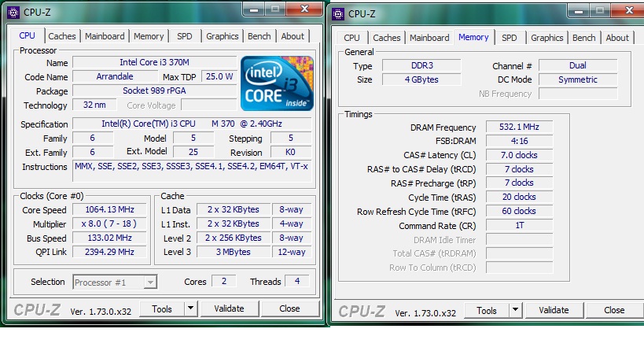Open Mainboard tab in left window
Viewport: 644px width, 362px height.
click(x=105, y=36)
